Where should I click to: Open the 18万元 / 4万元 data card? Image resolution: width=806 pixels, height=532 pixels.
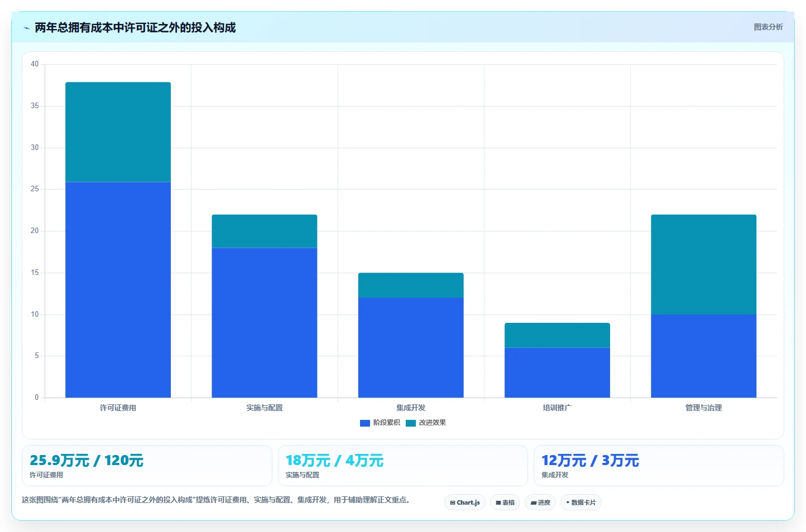(402, 466)
